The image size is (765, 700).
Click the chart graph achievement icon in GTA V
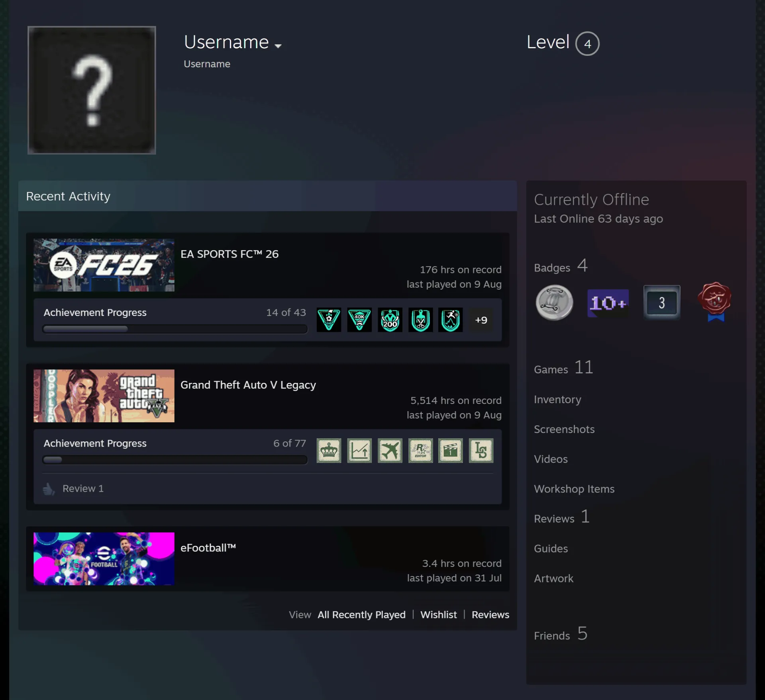coord(359,451)
